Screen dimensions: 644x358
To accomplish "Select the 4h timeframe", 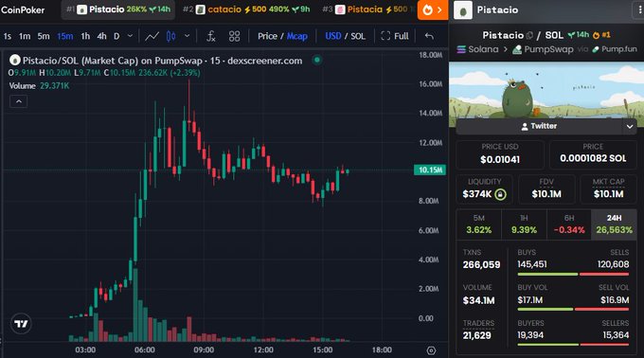I will point(102,37).
